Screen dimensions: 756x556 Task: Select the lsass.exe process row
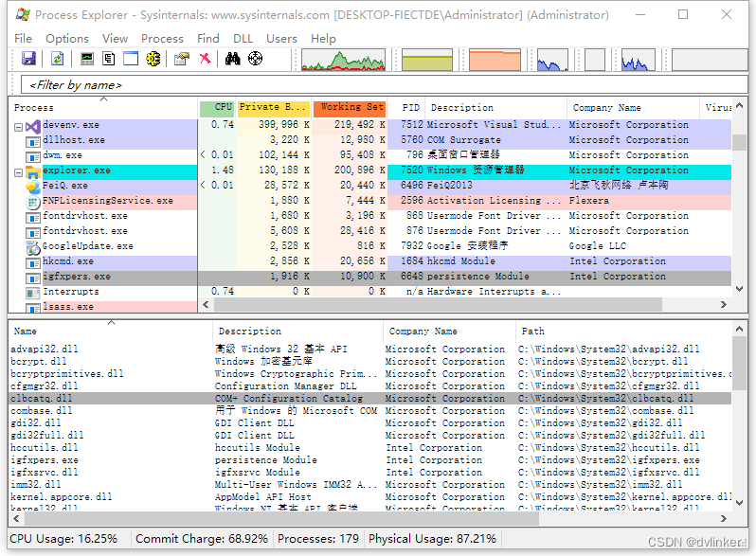(x=103, y=307)
